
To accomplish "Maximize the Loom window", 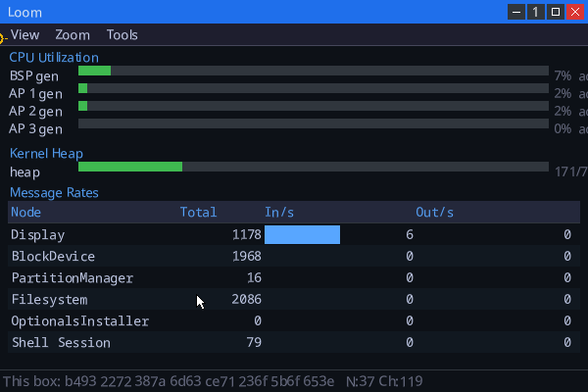I will (x=556, y=12).
